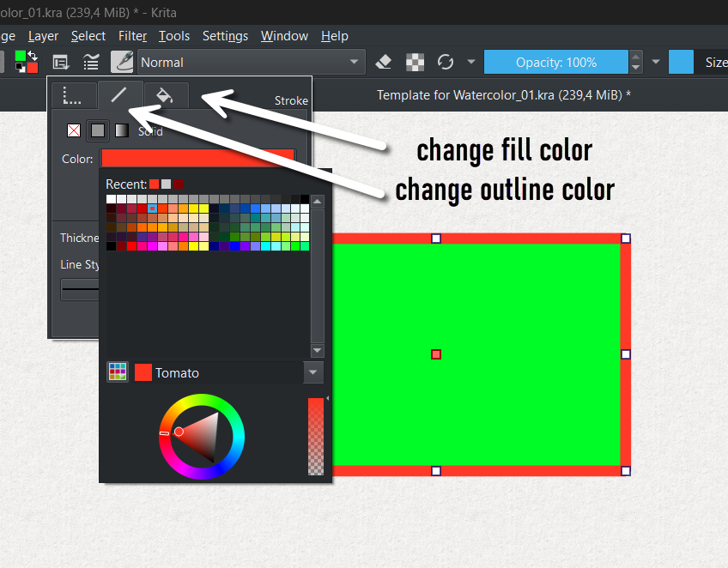Set stroke to None (red X button)
This screenshot has width=728, height=568.
coord(75,130)
